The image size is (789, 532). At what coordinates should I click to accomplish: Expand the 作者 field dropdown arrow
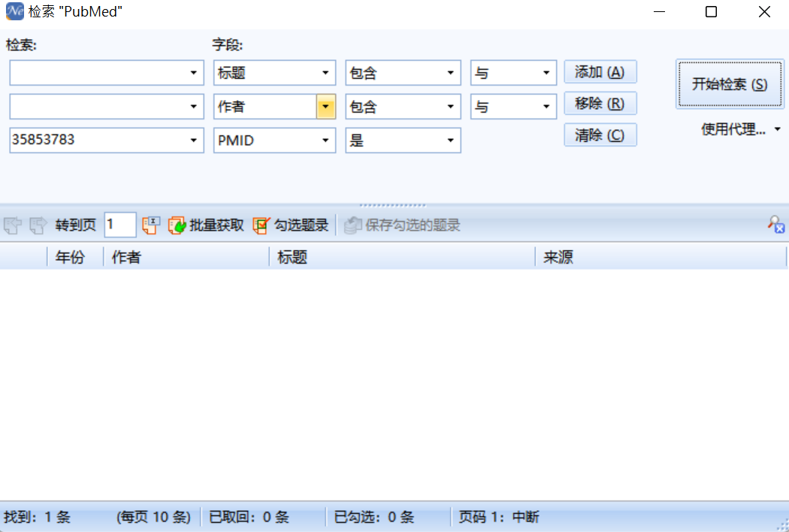coord(325,107)
